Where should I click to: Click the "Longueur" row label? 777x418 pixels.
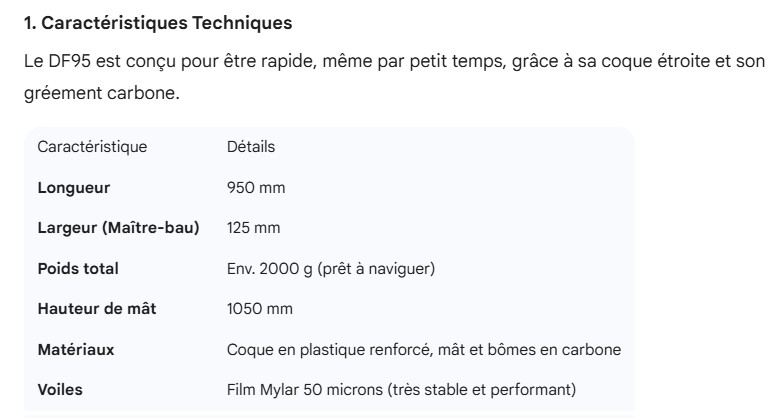pos(73,187)
